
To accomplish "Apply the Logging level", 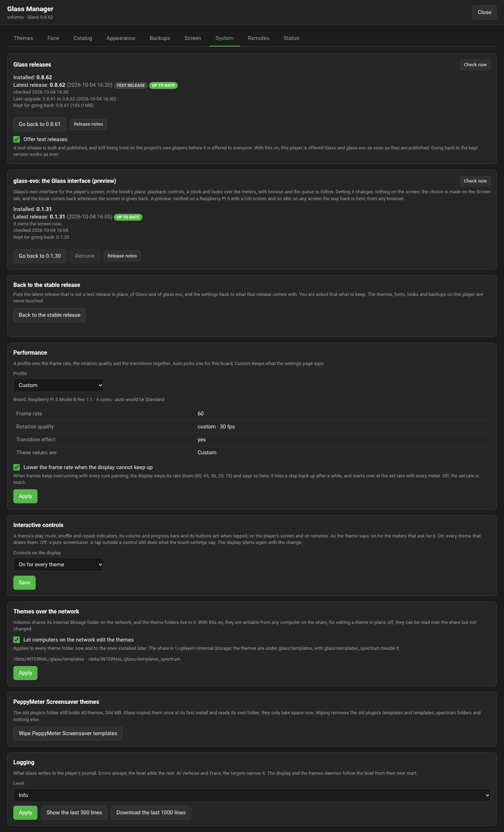I will coord(25,813).
